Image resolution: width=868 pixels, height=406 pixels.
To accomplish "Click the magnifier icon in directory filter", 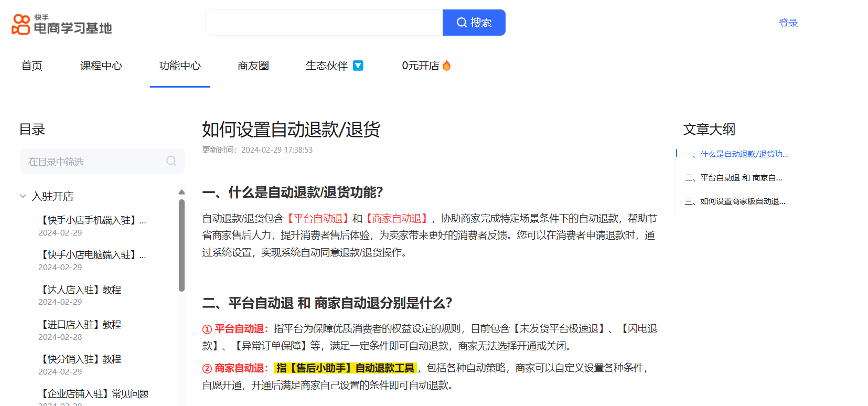I will pos(172,161).
